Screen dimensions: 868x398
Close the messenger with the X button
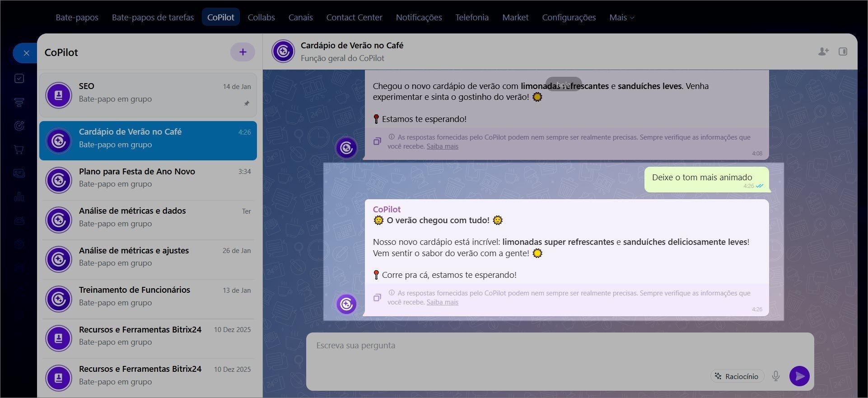tap(26, 53)
